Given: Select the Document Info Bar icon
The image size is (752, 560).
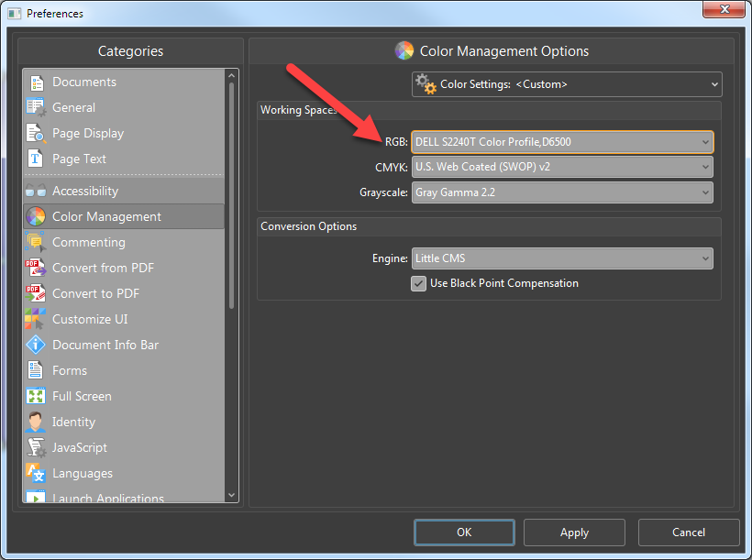Looking at the screenshot, I should 36,345.
